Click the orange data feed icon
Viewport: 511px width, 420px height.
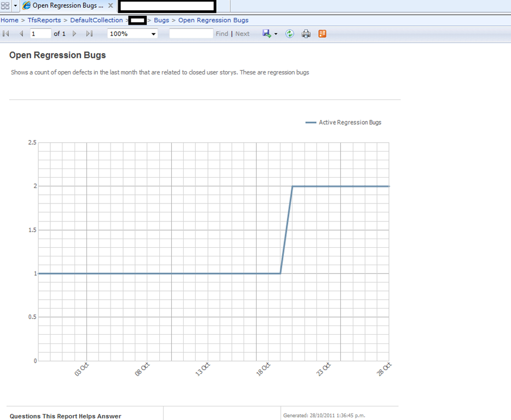(x=322, y=33)
